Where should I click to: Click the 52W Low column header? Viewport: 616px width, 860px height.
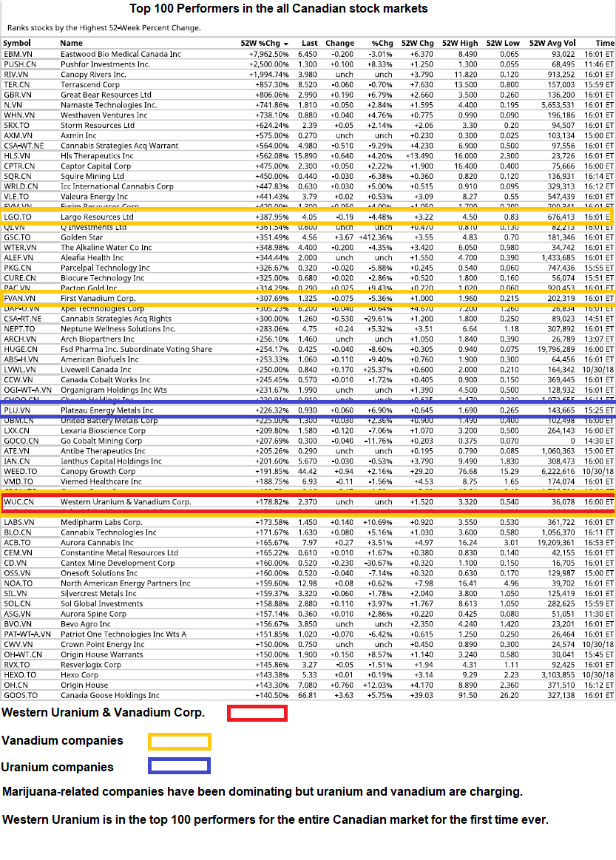[502, 43]
